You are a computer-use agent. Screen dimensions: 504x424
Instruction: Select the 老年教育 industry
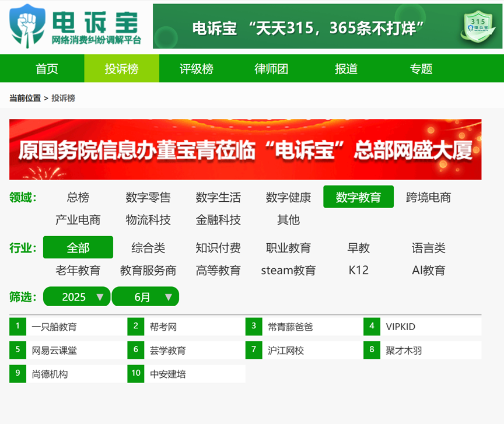(x=78, y=271)
